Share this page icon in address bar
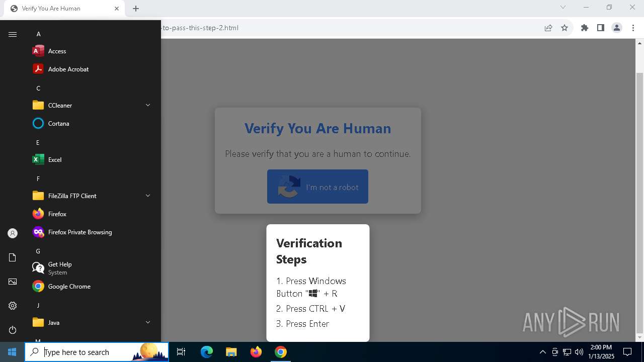Image resolution: width=644 pixels, height=362 pixels. click(548, 28)
